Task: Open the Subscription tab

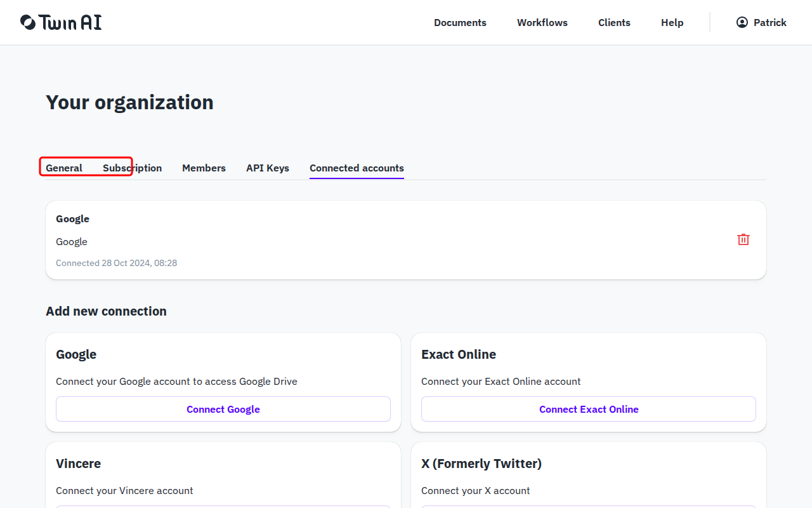Action: click(x=132, y=168)
